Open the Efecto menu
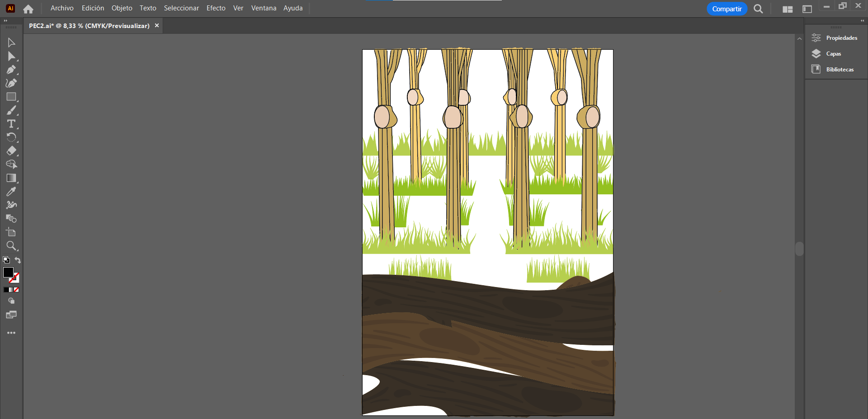 (216, 8)
